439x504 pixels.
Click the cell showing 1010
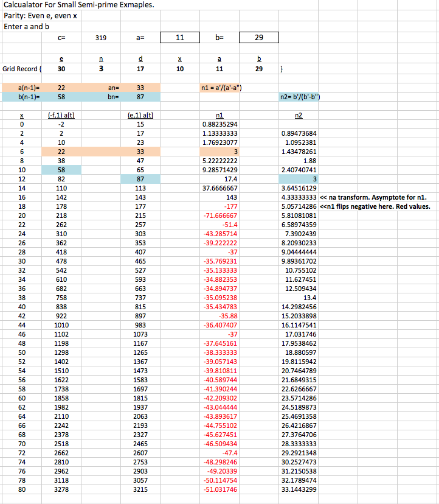click(61, 325)
